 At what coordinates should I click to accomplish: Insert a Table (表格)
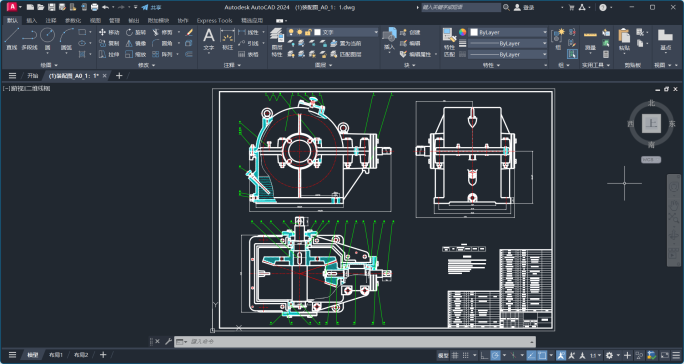tap(248, 54)
